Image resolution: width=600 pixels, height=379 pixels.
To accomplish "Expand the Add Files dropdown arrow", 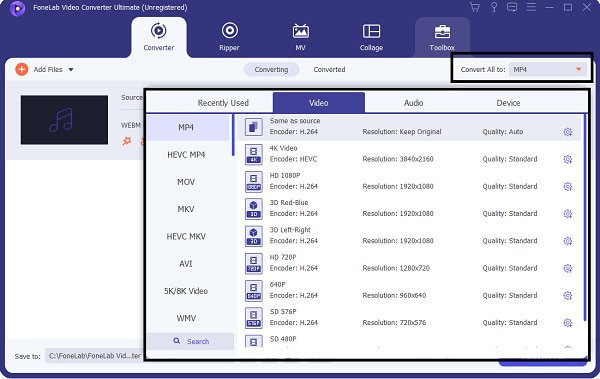I will 71,70.
